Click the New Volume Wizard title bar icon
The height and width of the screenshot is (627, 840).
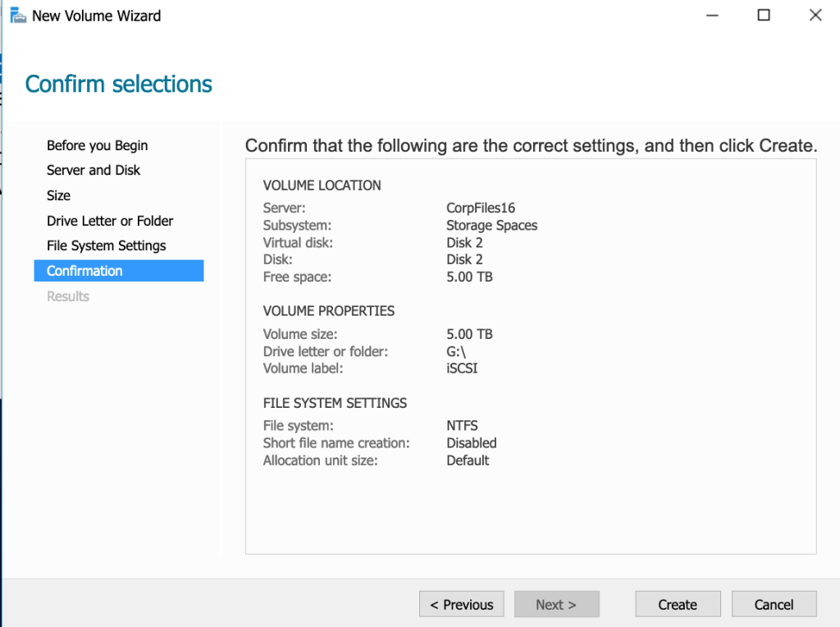click(18, 16)
